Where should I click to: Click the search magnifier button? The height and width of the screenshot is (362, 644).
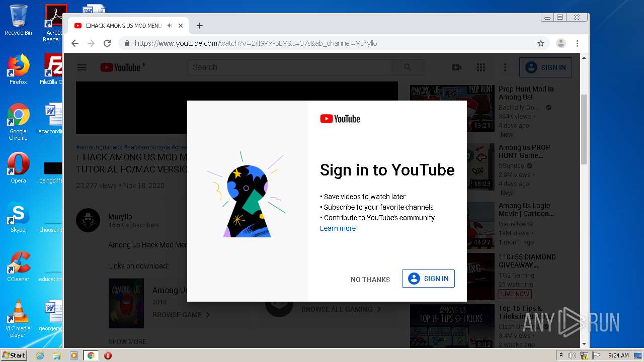[408, 67]
